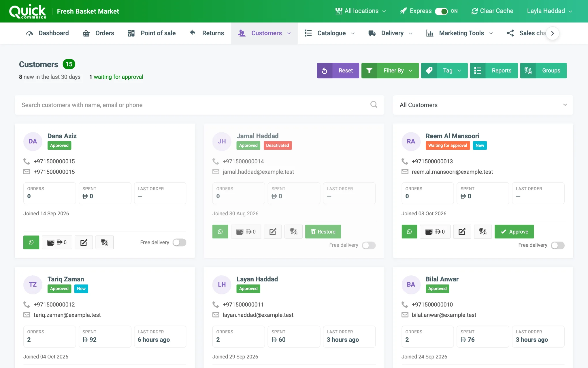
Task: Open wallet balance for Jamal Haddad
Action: point(246,232)
